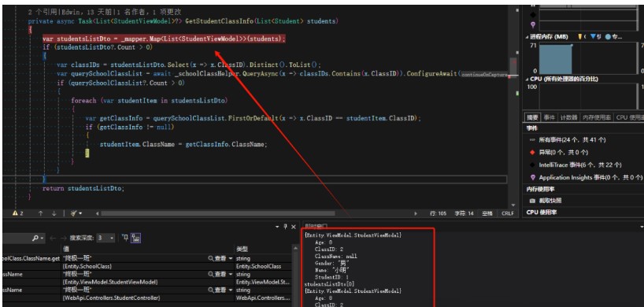Collapse the 进程内存 (MB) graph section
Viewport: 644px width, 307px height.
[x=527, y=37]
